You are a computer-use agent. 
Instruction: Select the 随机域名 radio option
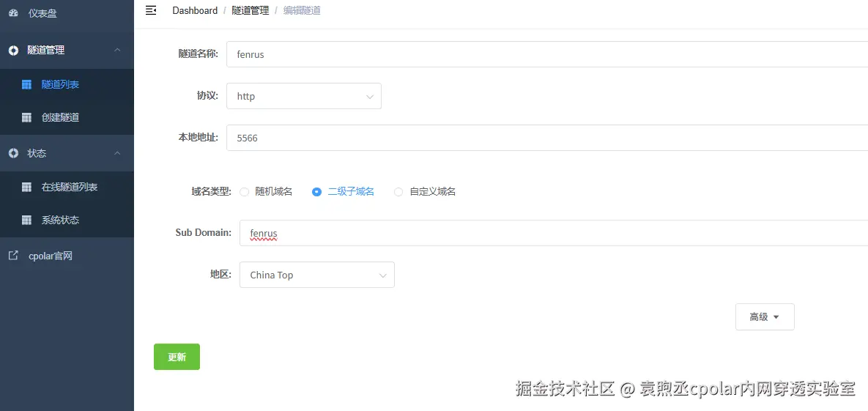click(x=244, y=192)
